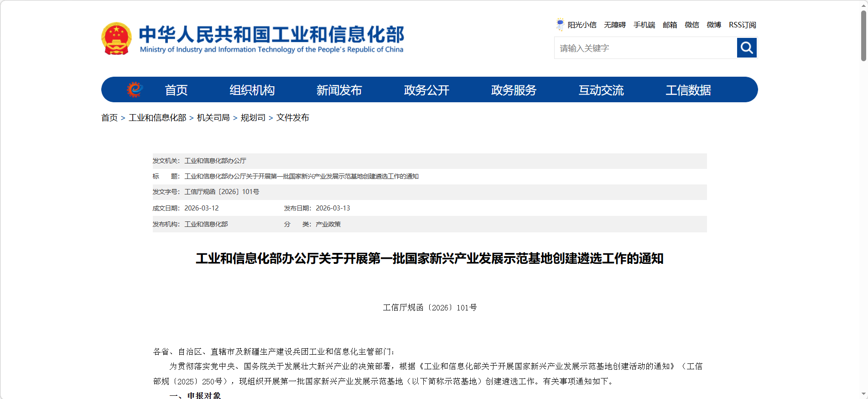Click the 无障碍 accessibility link

(x=614, y=25)
